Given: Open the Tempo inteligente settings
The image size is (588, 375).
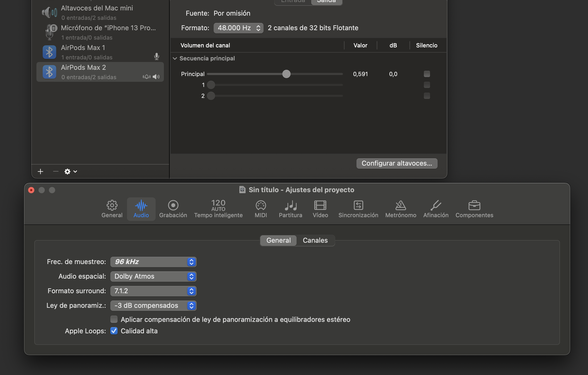Looking at the screenshot, I should point(218,209).
